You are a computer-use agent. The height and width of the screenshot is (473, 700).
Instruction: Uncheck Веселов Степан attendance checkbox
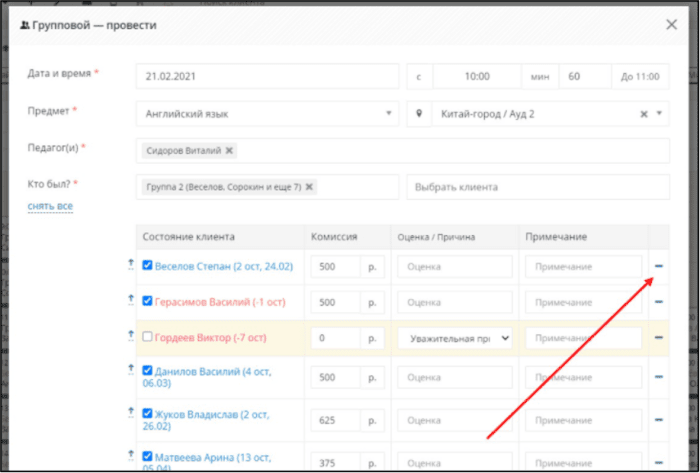coord(147,265)
